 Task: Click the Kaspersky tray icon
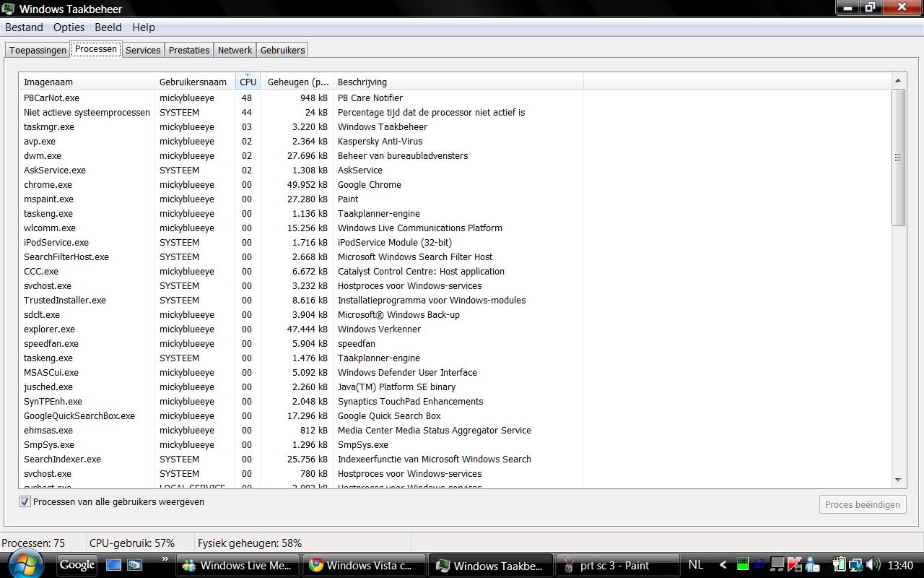(795, 564)
